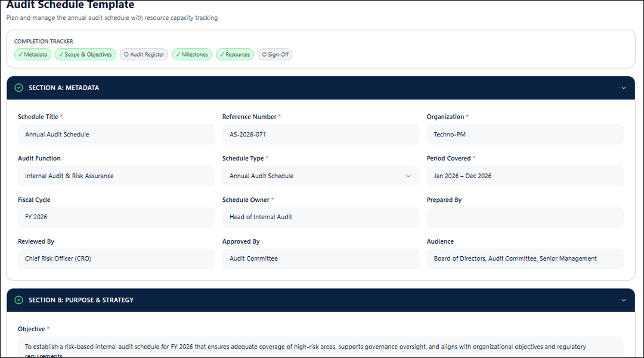Click the Schedule Type label
Screen dimensions: 644x358
point(243,158)
